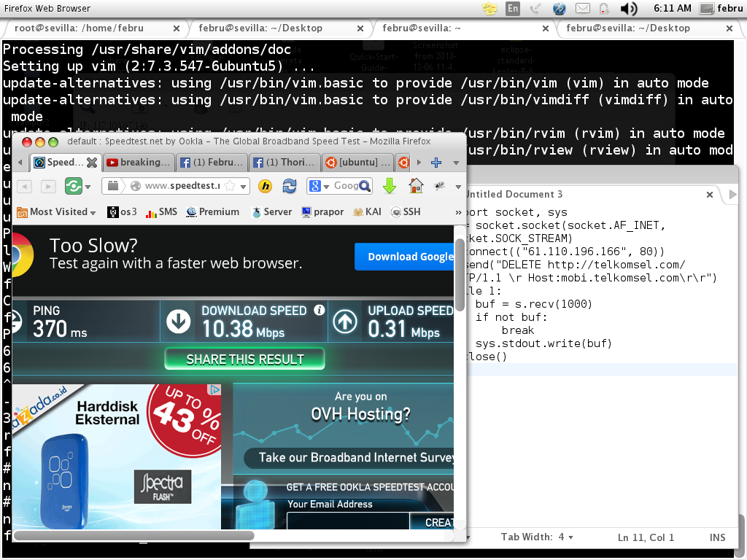Click the phone call indicator in the panel
747x560 pixels.
pos(535,9)
